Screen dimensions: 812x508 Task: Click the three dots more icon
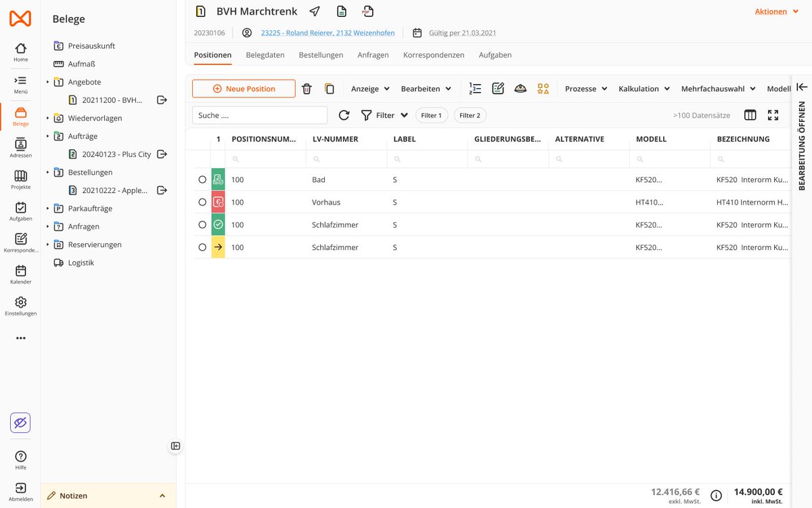click(20, 338)
